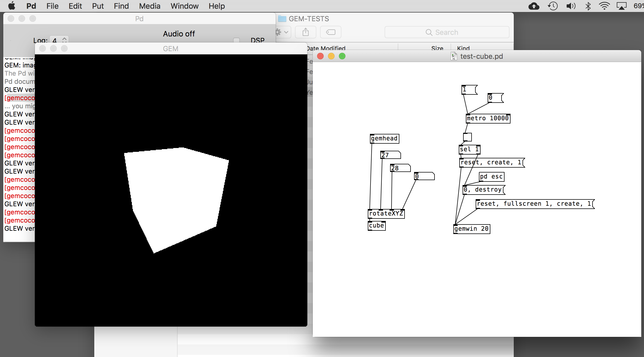Open the Finder action gear dropdown
644x357 pixels.
(x=283, y=32)
